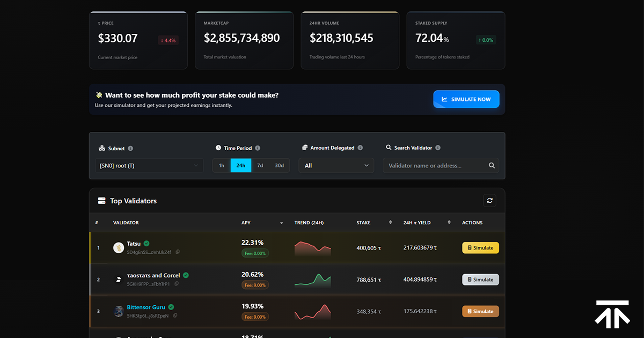The image size is (644, 338).
Task: Click the Top Validators server icon
Action: point(101,201)
